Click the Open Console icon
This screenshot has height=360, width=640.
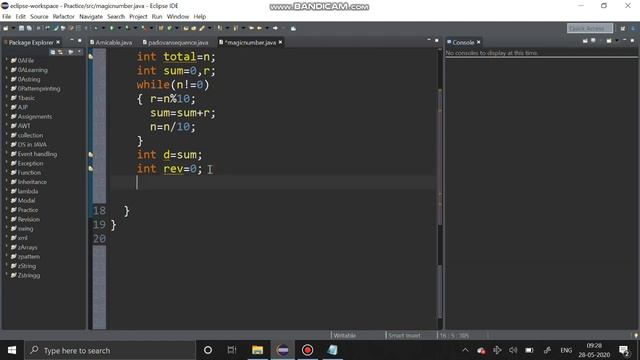point(609,40)
